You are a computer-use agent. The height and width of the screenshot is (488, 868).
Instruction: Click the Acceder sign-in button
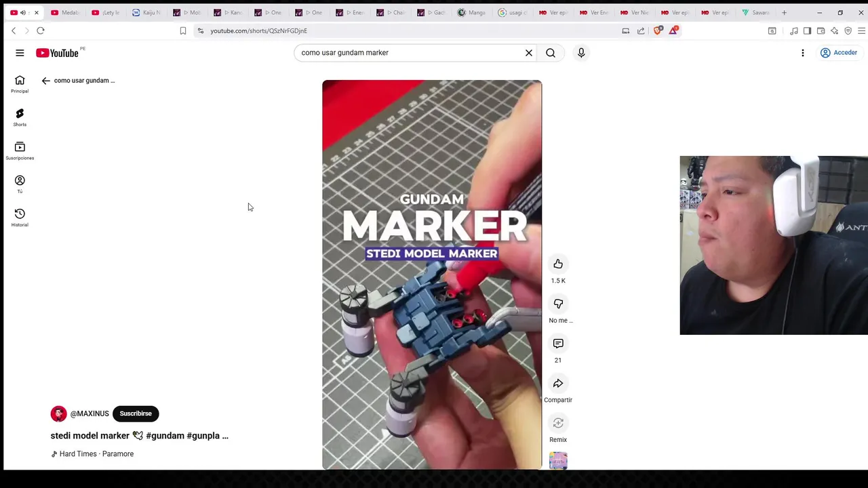tap(839, 53)
